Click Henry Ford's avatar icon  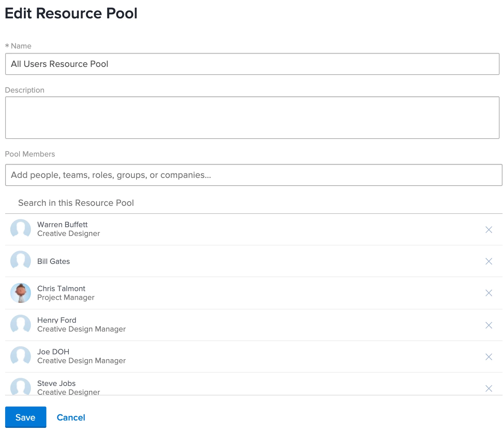click(21, 325)
